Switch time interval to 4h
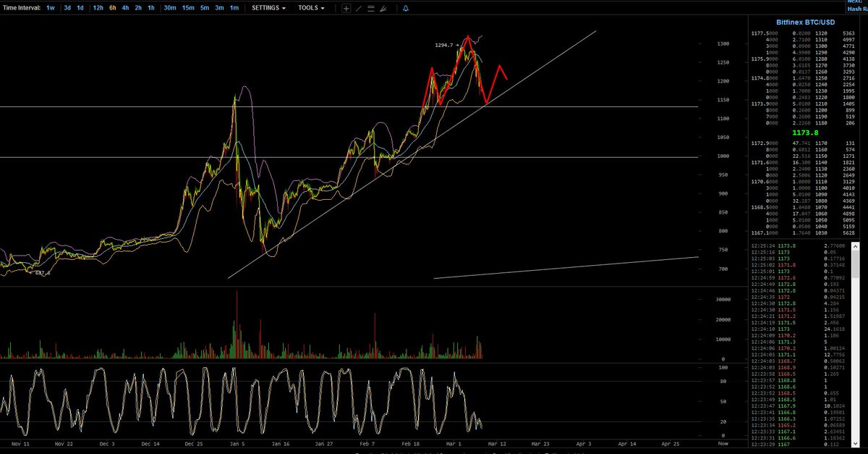 tap(126, 8)
